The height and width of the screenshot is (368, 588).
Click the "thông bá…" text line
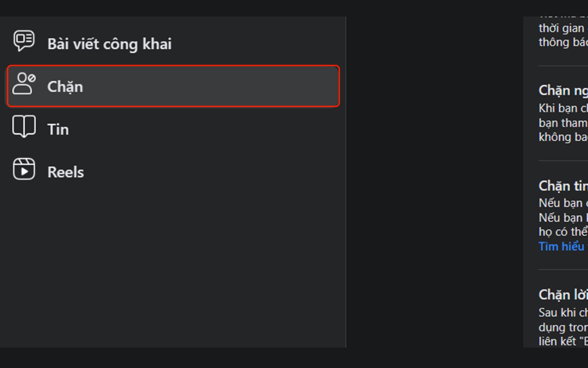point(563,43)
